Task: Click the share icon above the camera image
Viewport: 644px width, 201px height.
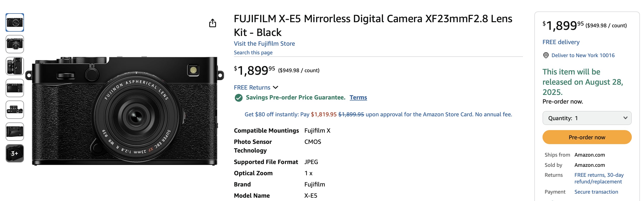Action: tap(212, 23)
